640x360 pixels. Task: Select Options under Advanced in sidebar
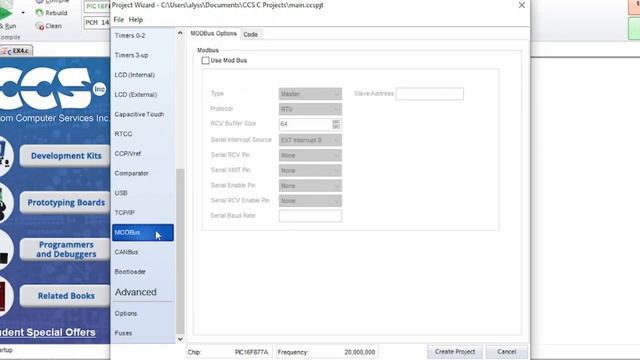coord(143,313)
